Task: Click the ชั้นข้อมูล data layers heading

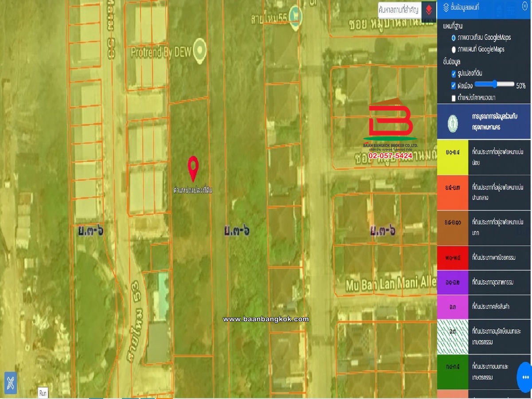Action: [451, 62]
